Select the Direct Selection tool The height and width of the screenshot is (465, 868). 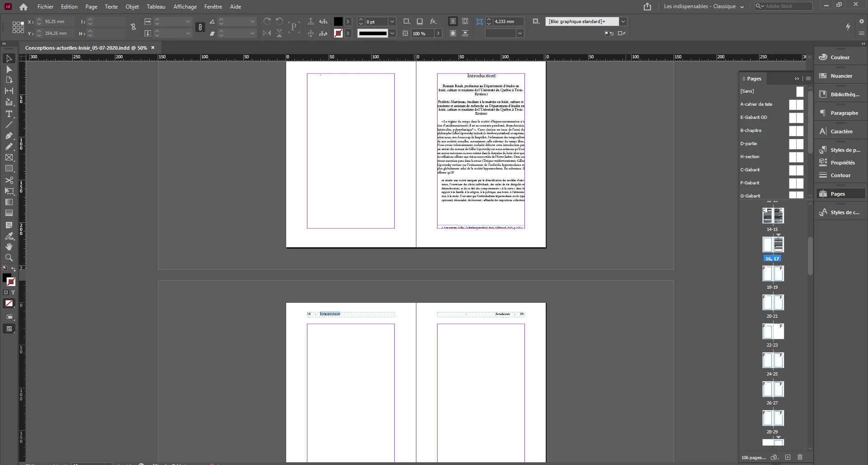click(x=9, y=69)
